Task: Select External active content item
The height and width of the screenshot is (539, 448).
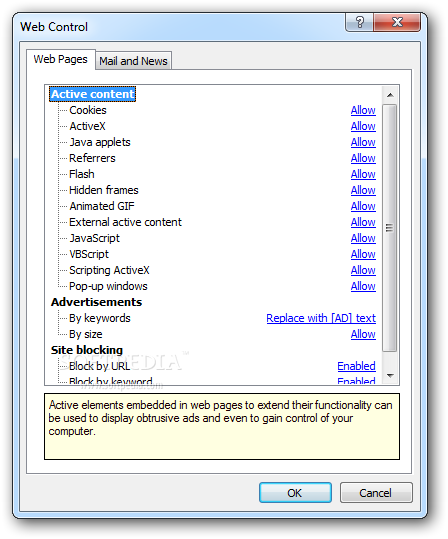Action: [125, 222]
